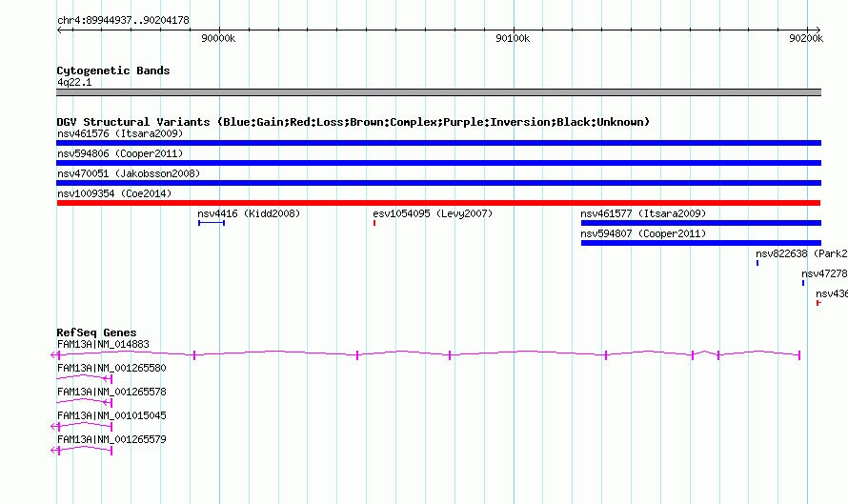Click the chr4:89944937..90204178 coordinate label
The image size is (848, 504).
click(123, 20)
